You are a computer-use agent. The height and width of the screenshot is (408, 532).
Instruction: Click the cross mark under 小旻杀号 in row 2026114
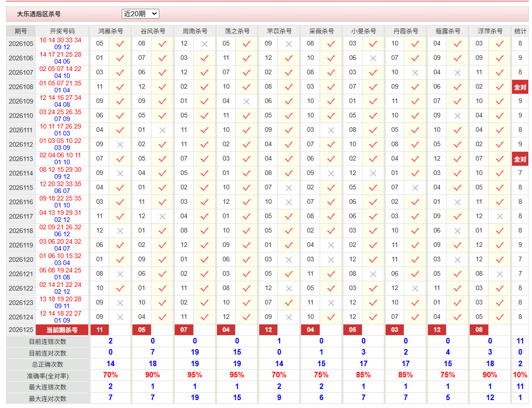(x=373, y=174)
